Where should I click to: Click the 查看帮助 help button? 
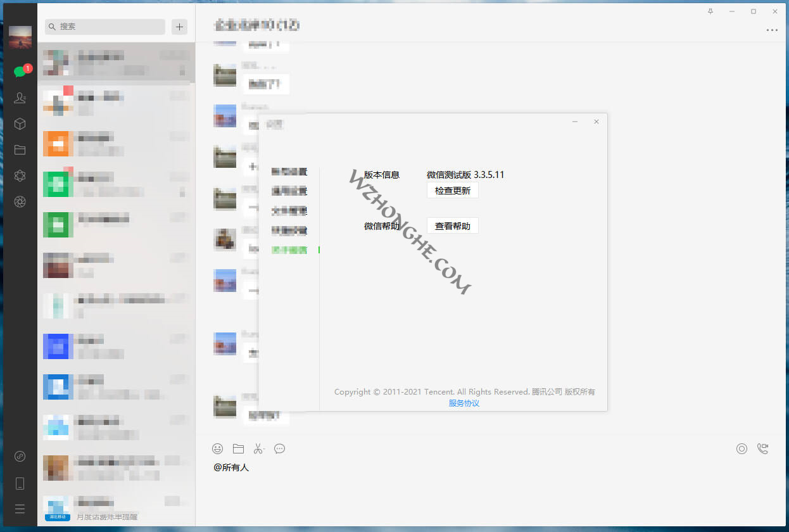(452, 225)
